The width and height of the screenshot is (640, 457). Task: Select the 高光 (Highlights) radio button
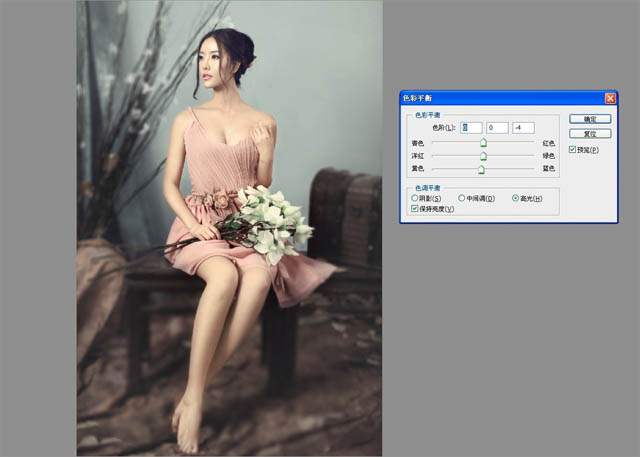515,199
